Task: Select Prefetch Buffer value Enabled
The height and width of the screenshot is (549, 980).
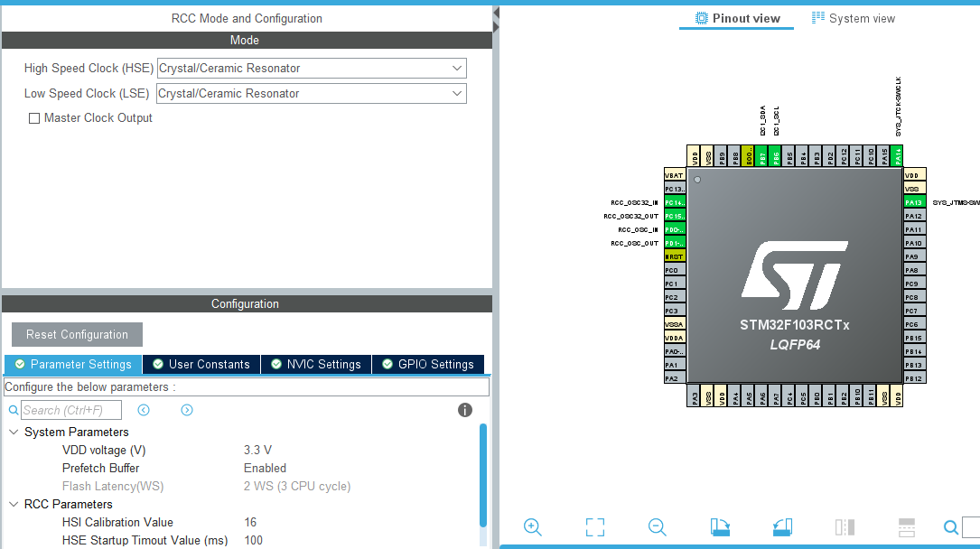Action: (265, 469)
